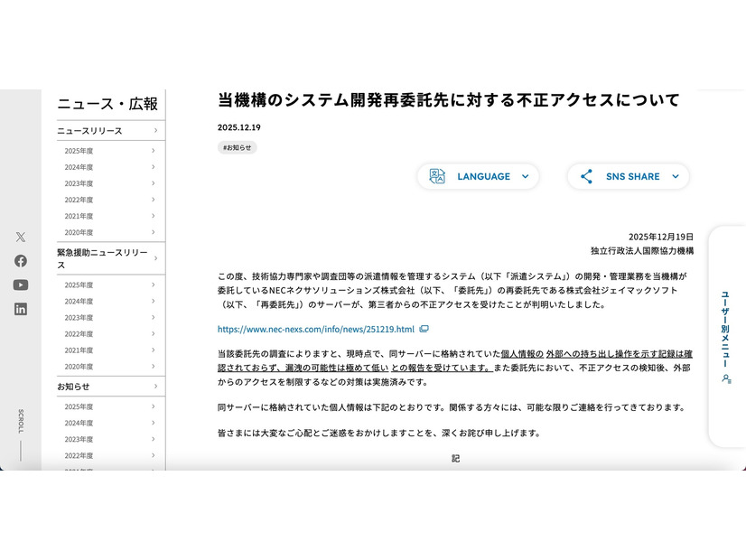Viewport: 746px width, 560px height.
Task: Click the external link icon after the NEC URL
Action: (424, 330)
